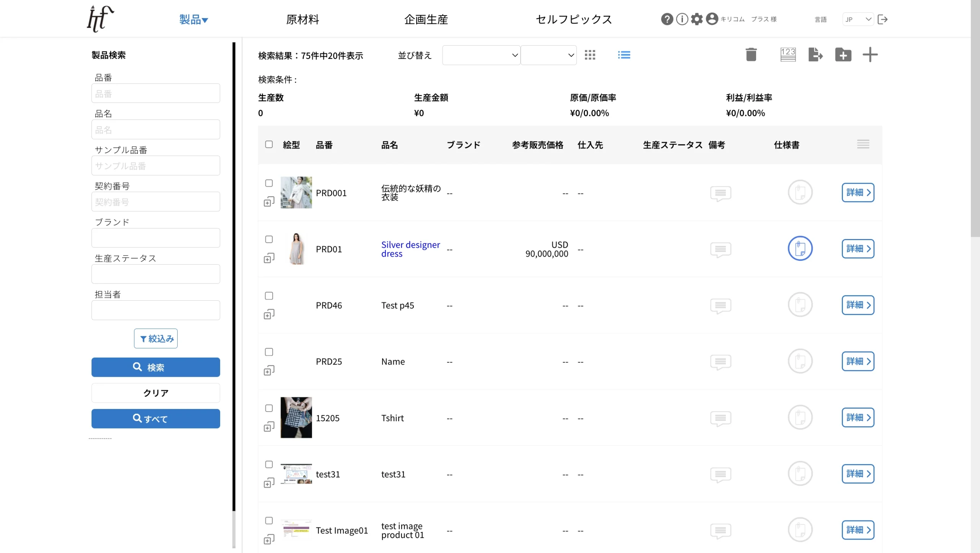Click the 15205 Tshirt thumbnail
Image resolution: width=980 pixels, height=553 pixels.
click(x=296, y=417)
